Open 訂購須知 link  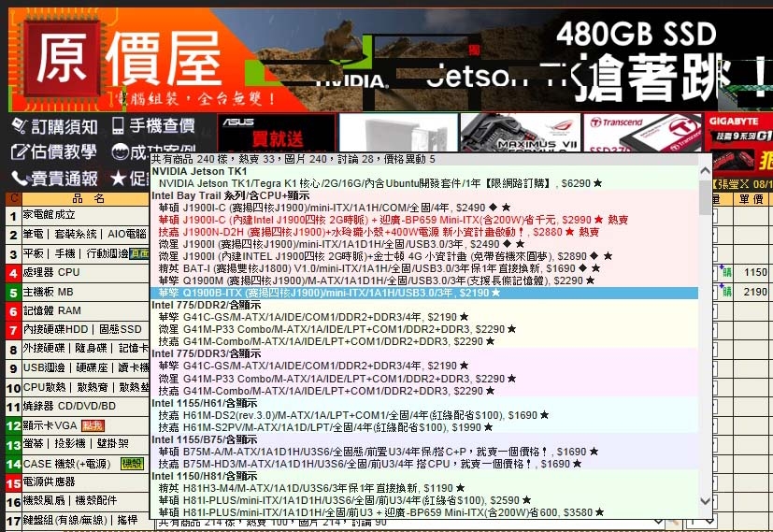[64, 127]
